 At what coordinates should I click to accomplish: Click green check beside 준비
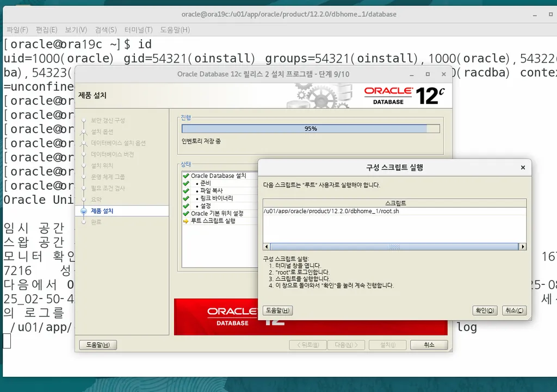[186, 183]
